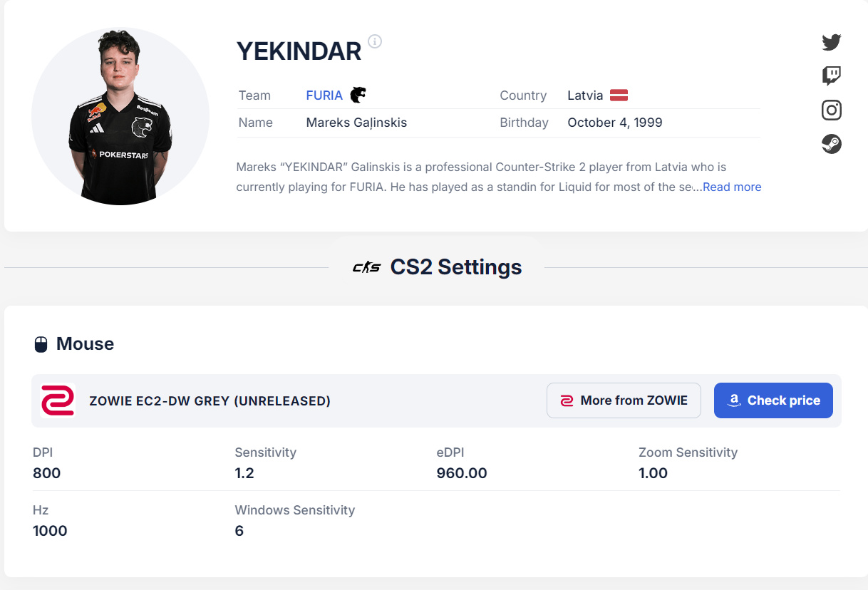Open the Steam profile icon
Screen dimensions: 868x590
(x=831, y=144)
